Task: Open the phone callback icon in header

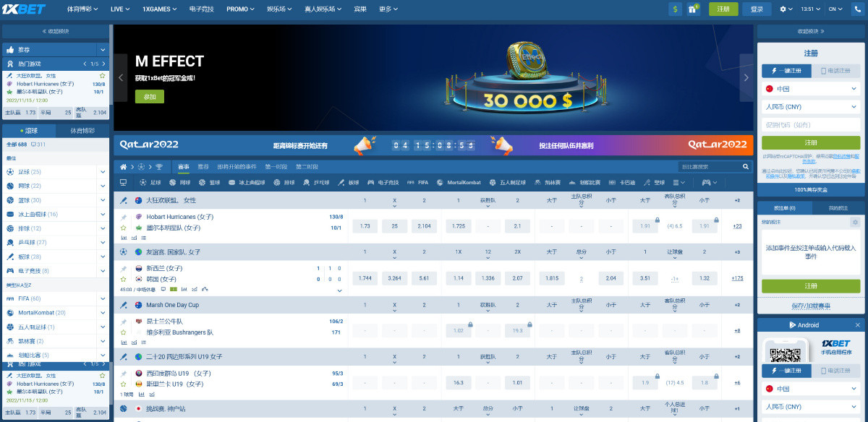Action: [x=857, y=9]
